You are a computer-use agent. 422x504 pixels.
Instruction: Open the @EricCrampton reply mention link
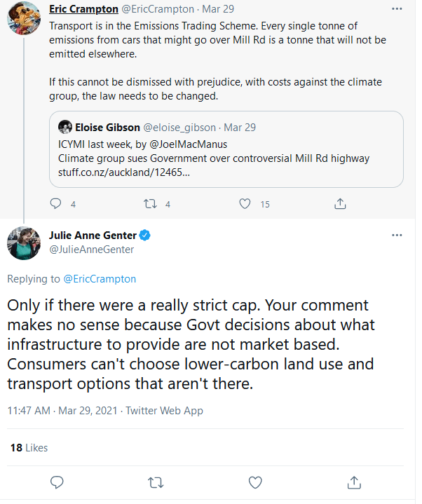coord(100,279)
